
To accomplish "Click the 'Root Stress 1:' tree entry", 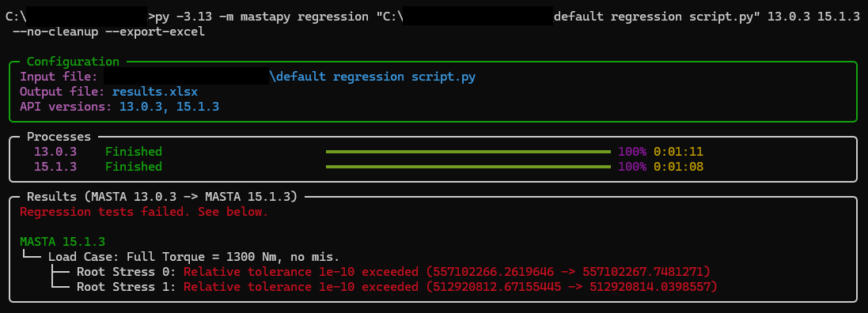I will [x=127, y=286].
